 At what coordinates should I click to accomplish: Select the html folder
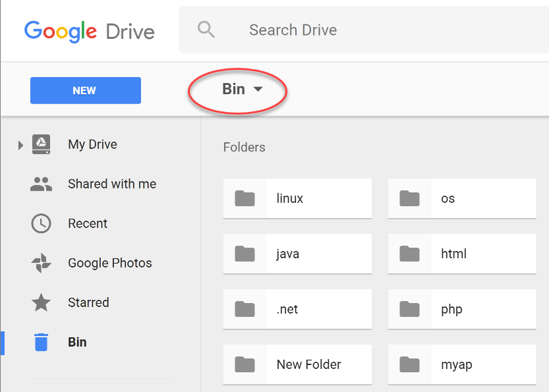point(462,254)
